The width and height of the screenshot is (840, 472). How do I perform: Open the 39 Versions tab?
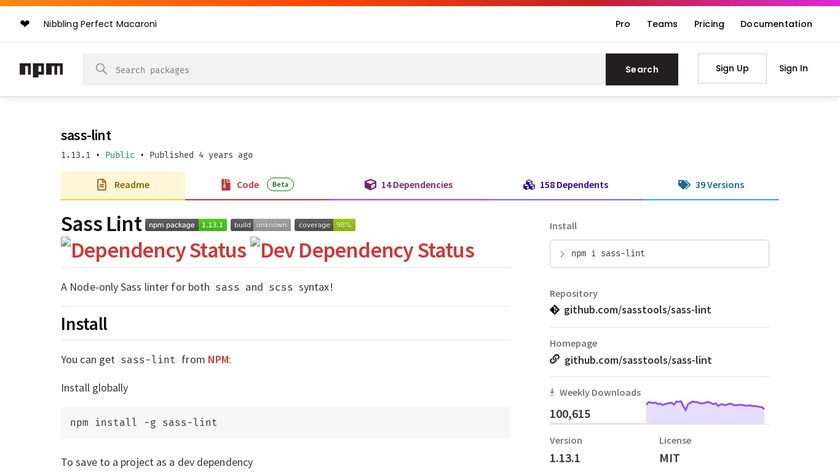click(x=711, y=185)
